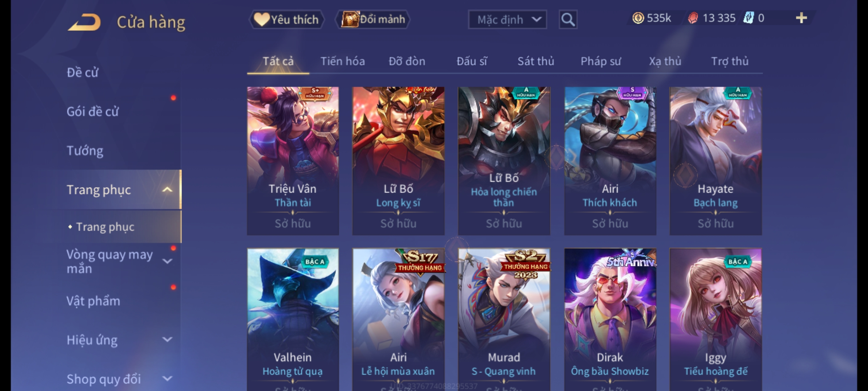Screen dimensions: 868x391
Task: Open the Mặc định sort dropdown
Action: click(507, 20)
